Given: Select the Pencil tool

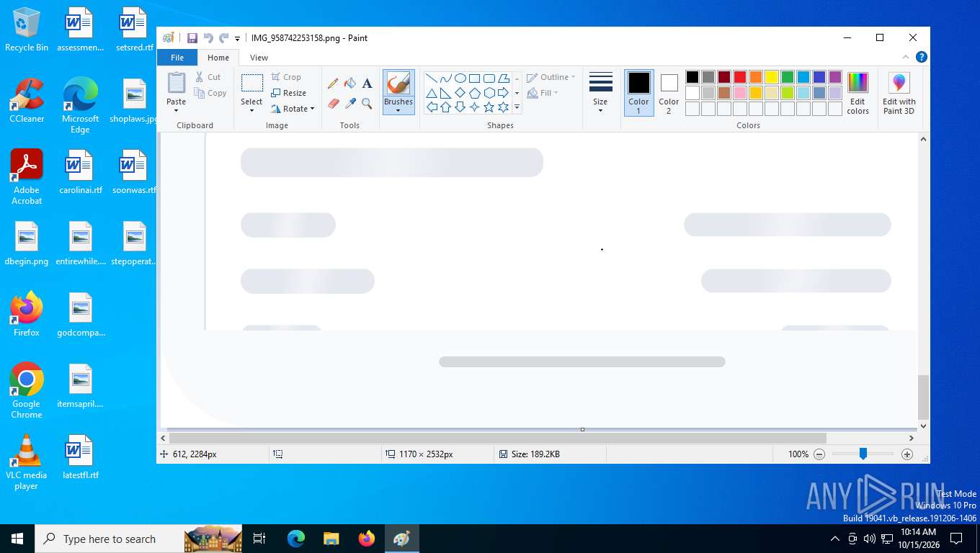Looking at the screenshot, I should tap(333, 84).
